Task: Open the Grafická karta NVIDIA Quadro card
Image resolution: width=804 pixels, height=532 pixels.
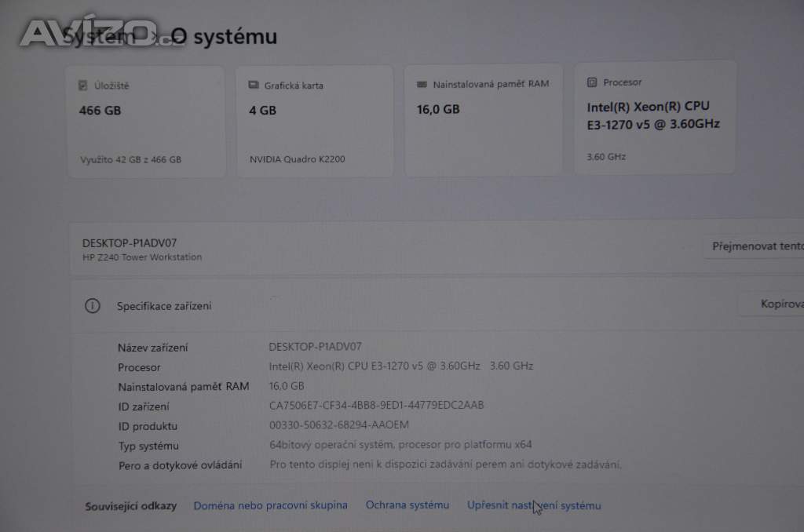Action: [x=314, y=122]
